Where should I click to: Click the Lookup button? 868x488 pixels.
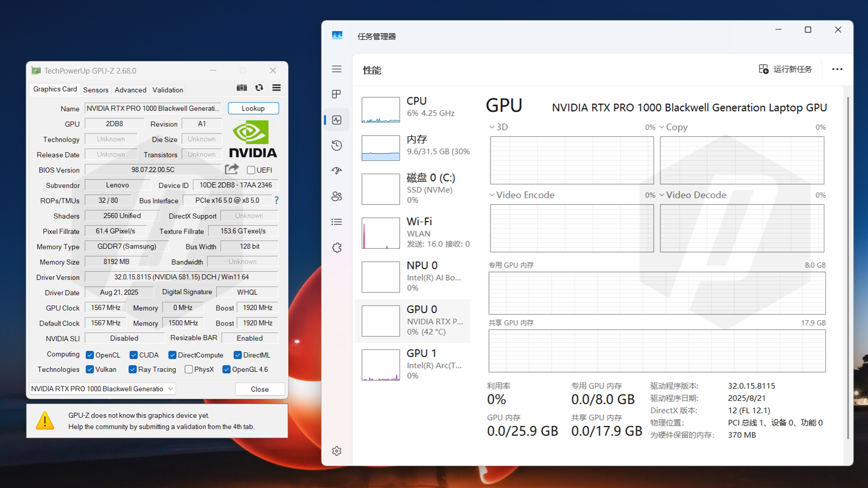tap(253, 108)
